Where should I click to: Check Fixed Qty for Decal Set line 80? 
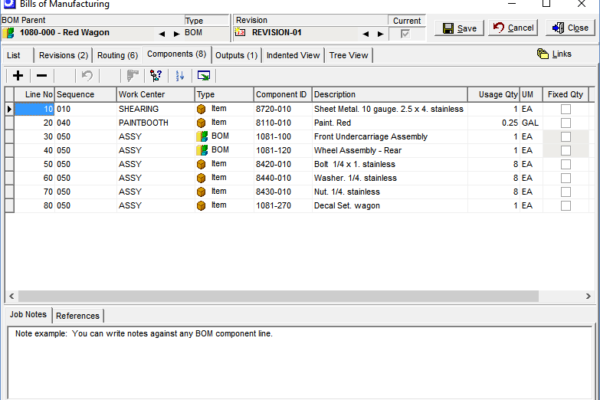click(566, 206)
